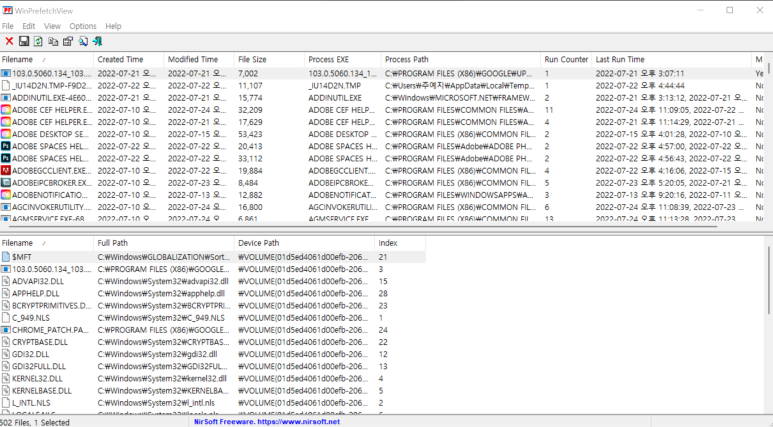Click last run time 2022-07-22 오후 4:44:44
Screen dimensions: 773x427
(x=639, y=86)
